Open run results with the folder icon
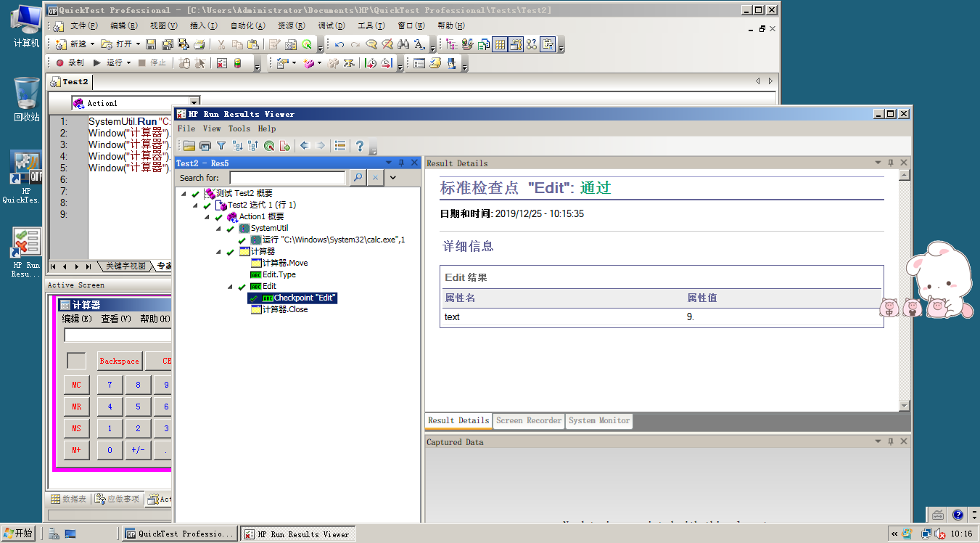This screenshot has height=543, width=980. click(189, 146)
